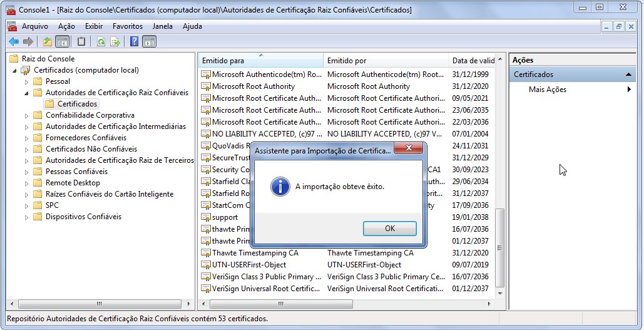Collapse Autoridades de Certificação Raiz Confiáveis node
Viewport: 644px width, 330px height.
coord(26,93)
